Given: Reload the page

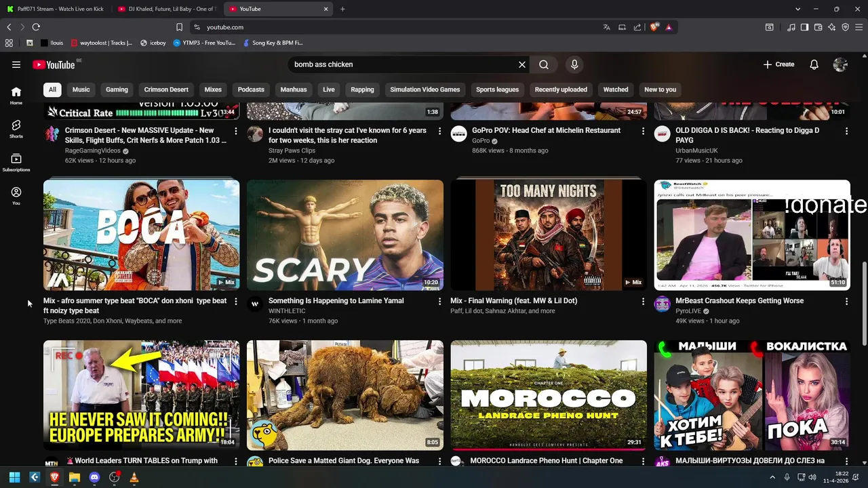Looking at the screenshot, I should point(36,27).
